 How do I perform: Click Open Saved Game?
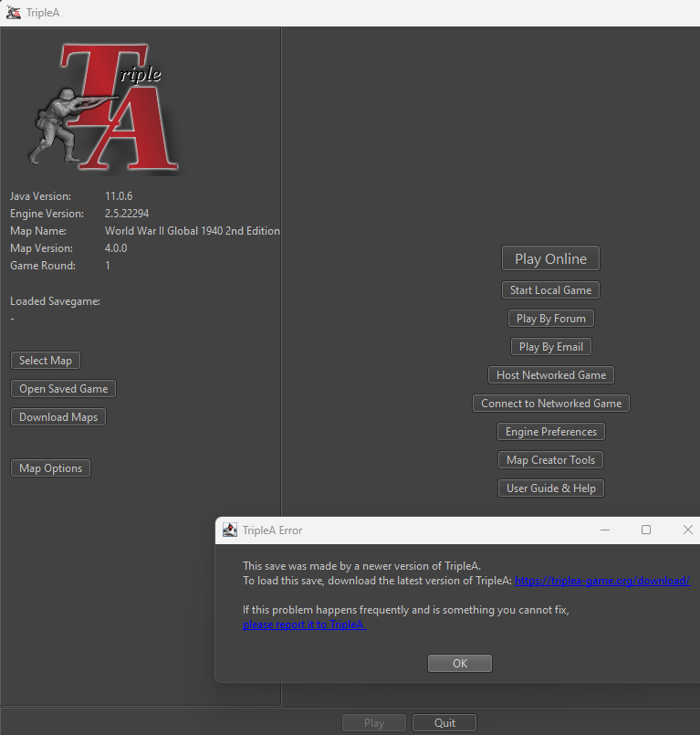63,389
